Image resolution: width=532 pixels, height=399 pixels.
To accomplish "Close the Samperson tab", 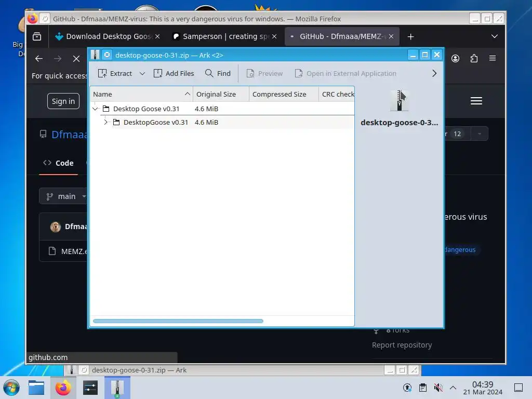I will [274, 36].
